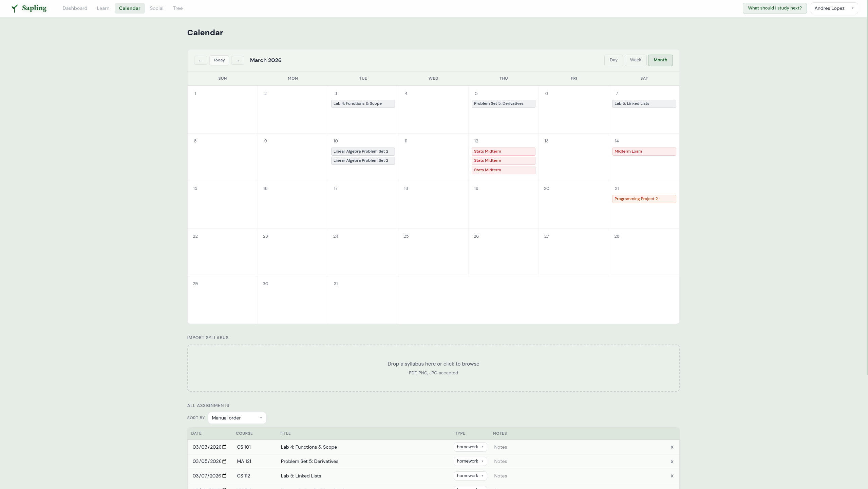Click the syllabus drop zone to browse
The image size is (868, 489).
[433, 368]
